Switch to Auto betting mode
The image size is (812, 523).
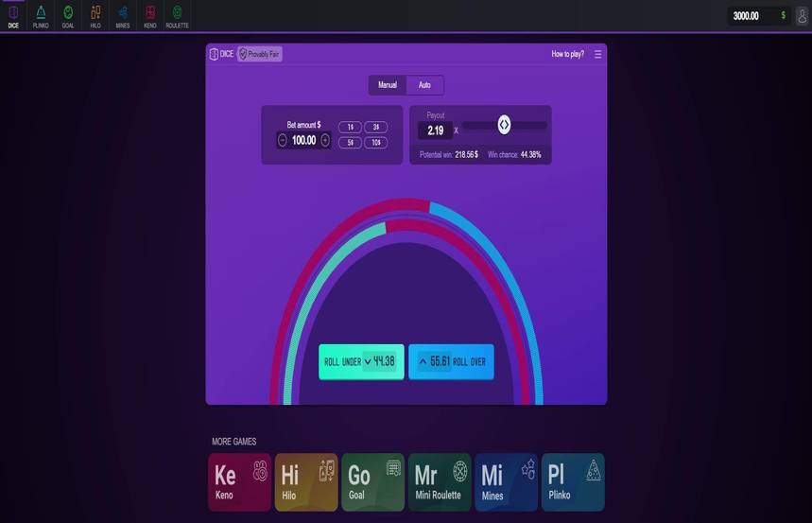[x=424, y=85]
